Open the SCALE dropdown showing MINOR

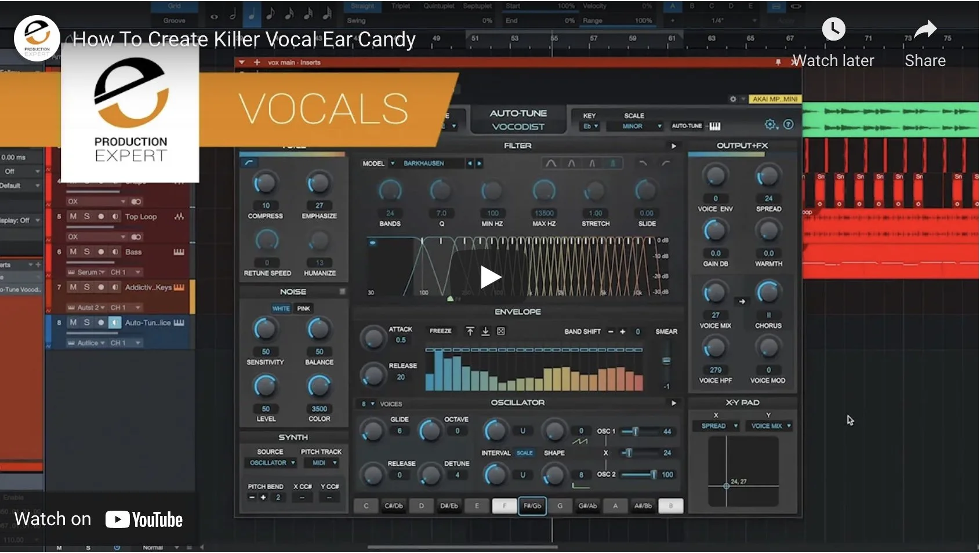tap(634, 126)
